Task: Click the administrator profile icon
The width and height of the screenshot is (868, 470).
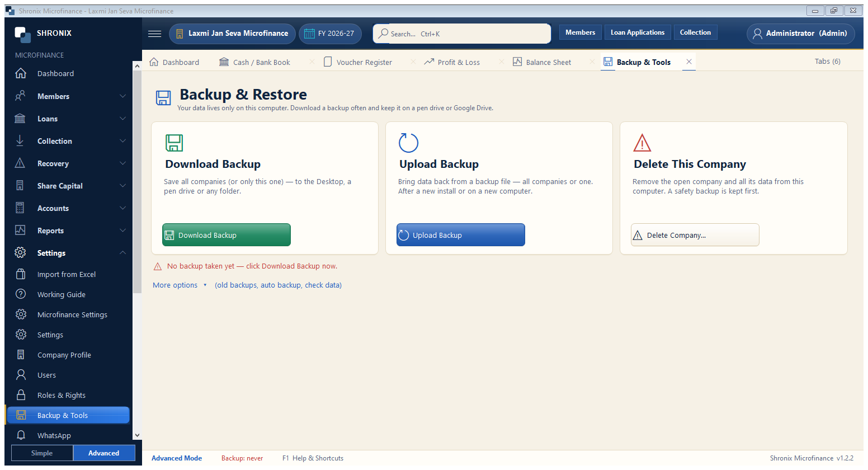Action: coord(757,34)
